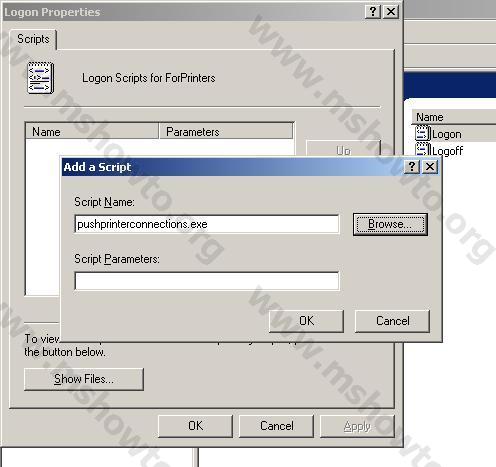Focus the Script Parameters text field

click(x=207, y=281)
